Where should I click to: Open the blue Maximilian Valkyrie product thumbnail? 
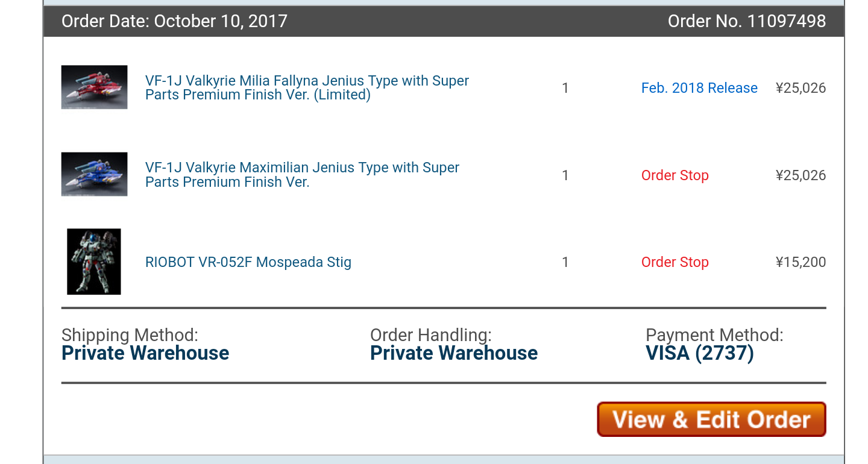point(94,174)
